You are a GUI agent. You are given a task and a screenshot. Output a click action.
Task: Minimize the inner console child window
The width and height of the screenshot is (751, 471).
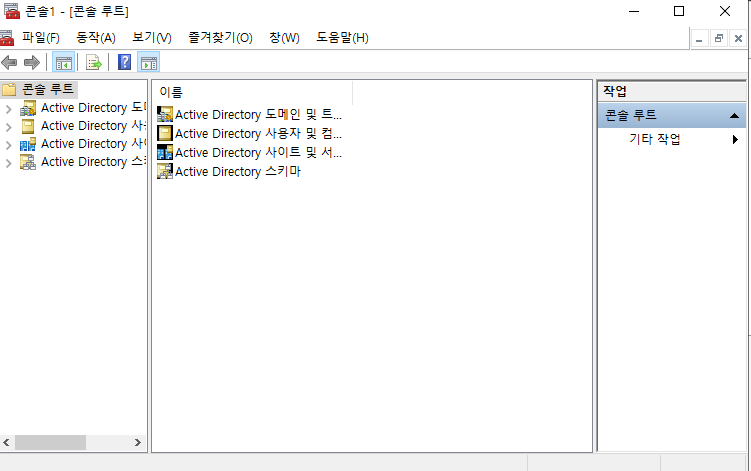[699, 39]
